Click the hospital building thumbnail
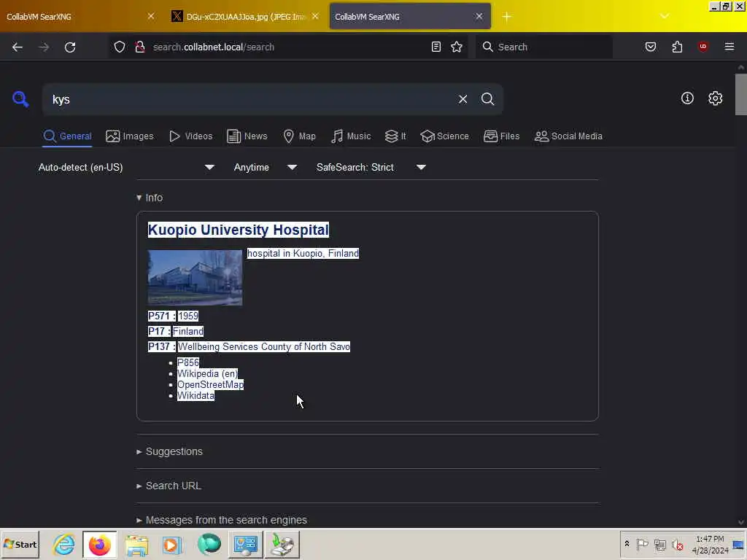747x560 pixels. coord(195,278)
